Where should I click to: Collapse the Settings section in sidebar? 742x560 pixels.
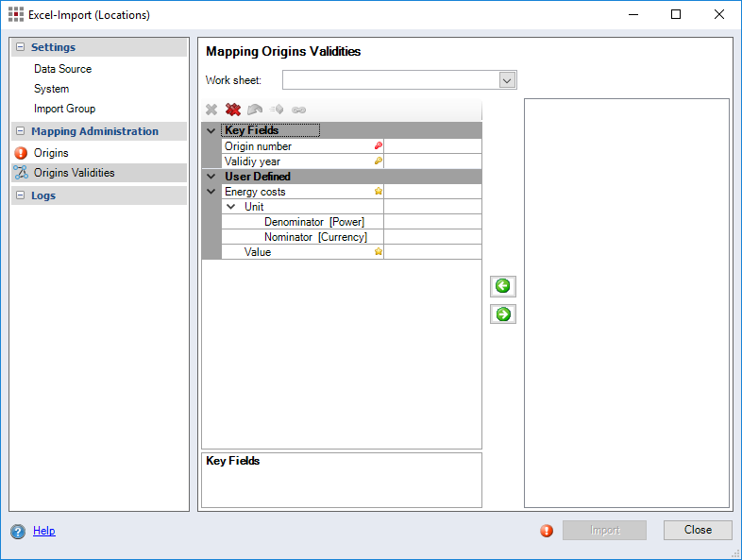[x=20, y=47]
